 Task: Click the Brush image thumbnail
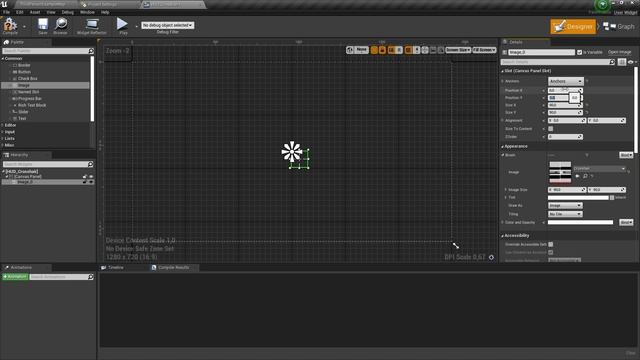click(x=560, y=172)
